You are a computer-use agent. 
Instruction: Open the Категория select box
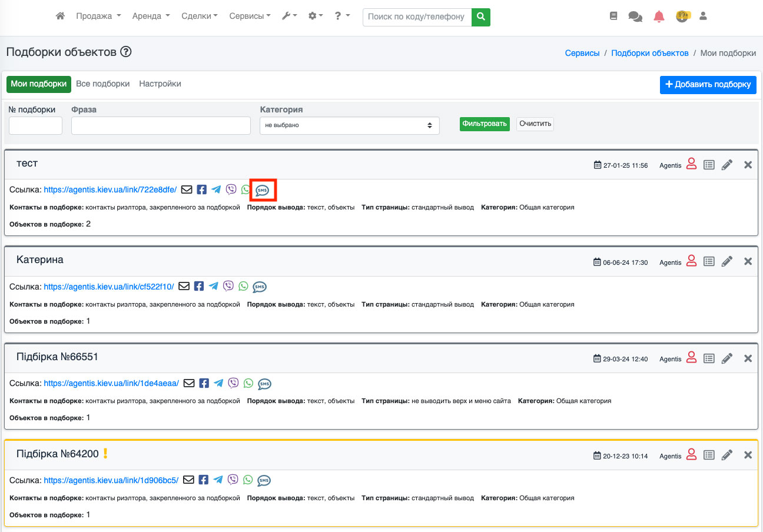(x=349, y=125)
